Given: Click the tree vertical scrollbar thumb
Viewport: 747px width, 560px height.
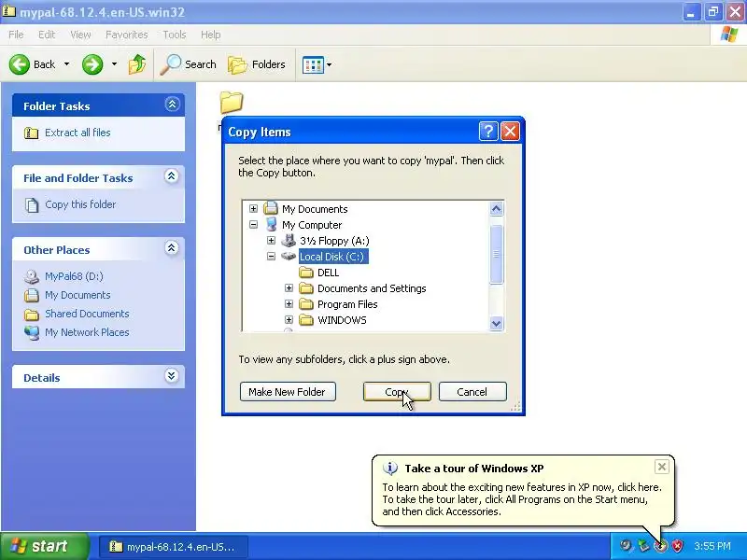Looking at the screenshot, I should (x=496, y=254).
